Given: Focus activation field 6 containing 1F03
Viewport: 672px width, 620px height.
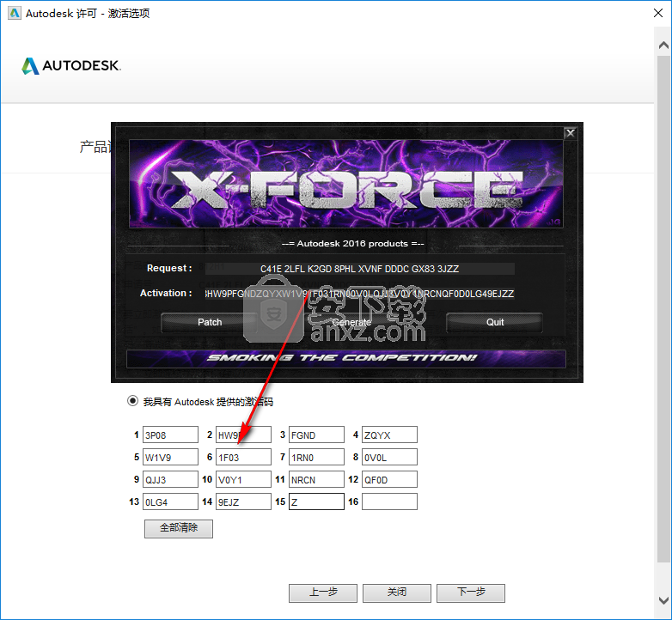Looking at the screenshot, I should click(243, 457).
